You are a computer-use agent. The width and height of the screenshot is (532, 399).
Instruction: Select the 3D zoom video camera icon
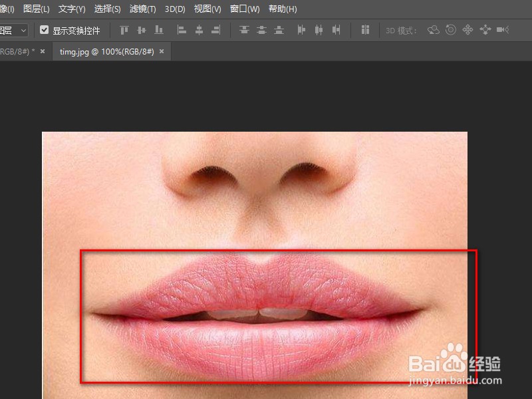pyautogui.click(x=503, y=30)
